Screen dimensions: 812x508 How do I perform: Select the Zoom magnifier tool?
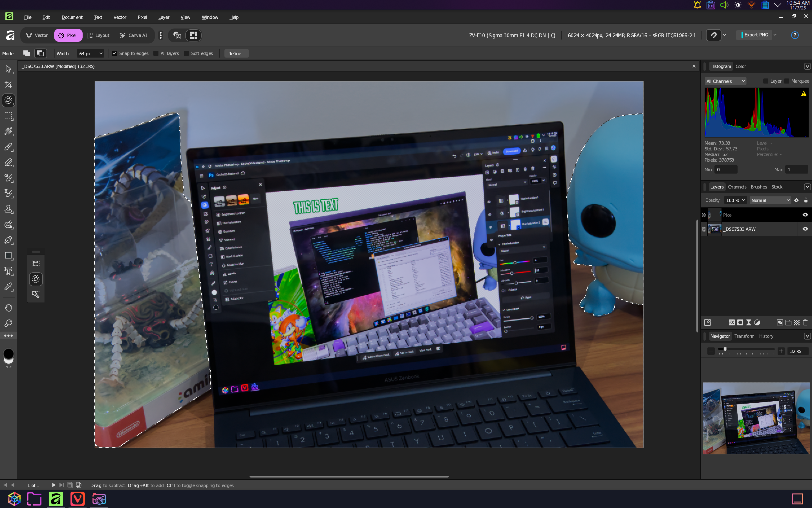pyautogui.click(x=9, y=323)
